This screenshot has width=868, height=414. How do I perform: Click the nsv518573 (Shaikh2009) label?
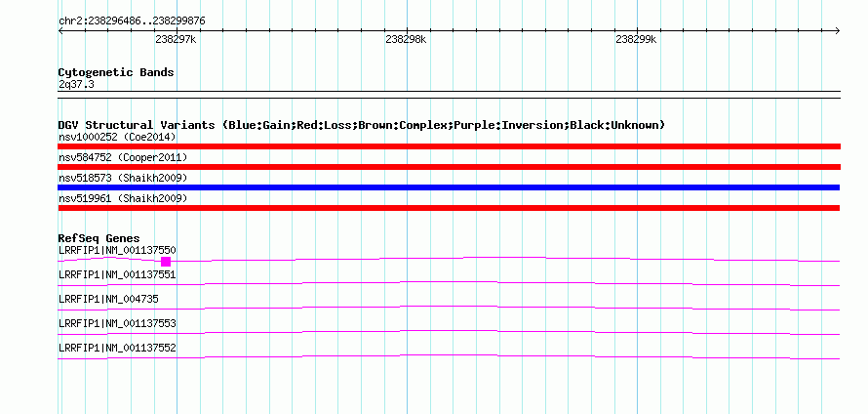click(x=123, y=179)
